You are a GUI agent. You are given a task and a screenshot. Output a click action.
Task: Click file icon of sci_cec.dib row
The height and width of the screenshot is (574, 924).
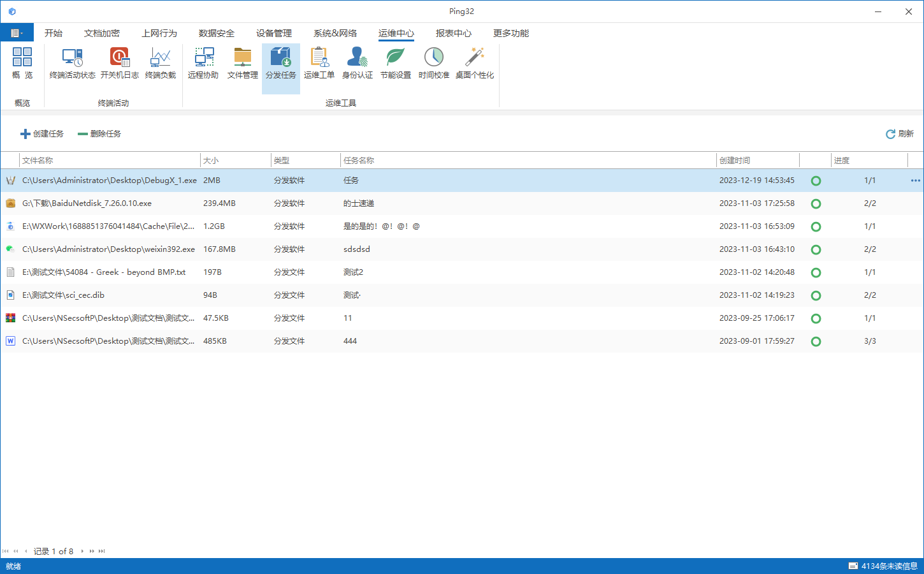[x=10, y=295]
